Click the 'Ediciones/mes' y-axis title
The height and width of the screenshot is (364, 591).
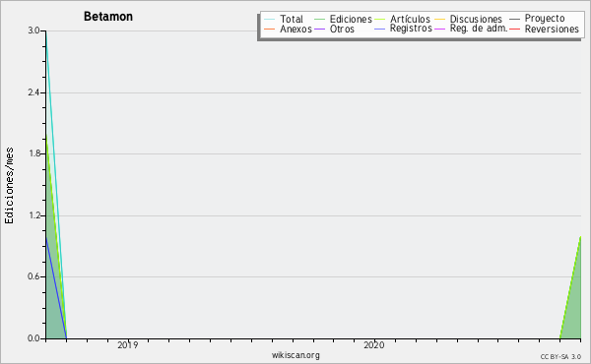pos(10,186)
